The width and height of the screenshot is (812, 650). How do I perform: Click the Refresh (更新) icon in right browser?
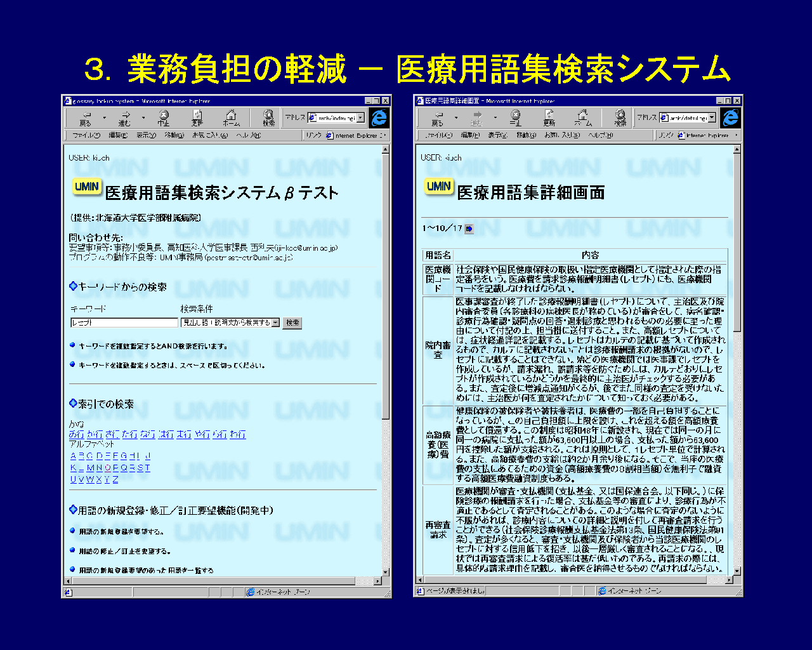[549, 117]
